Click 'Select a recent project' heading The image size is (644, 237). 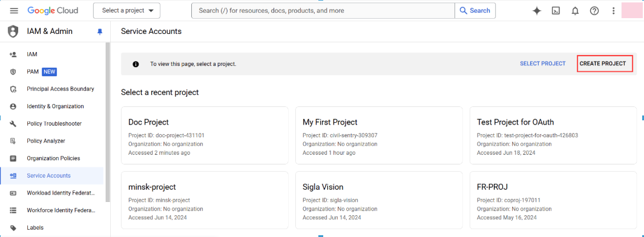160,93
